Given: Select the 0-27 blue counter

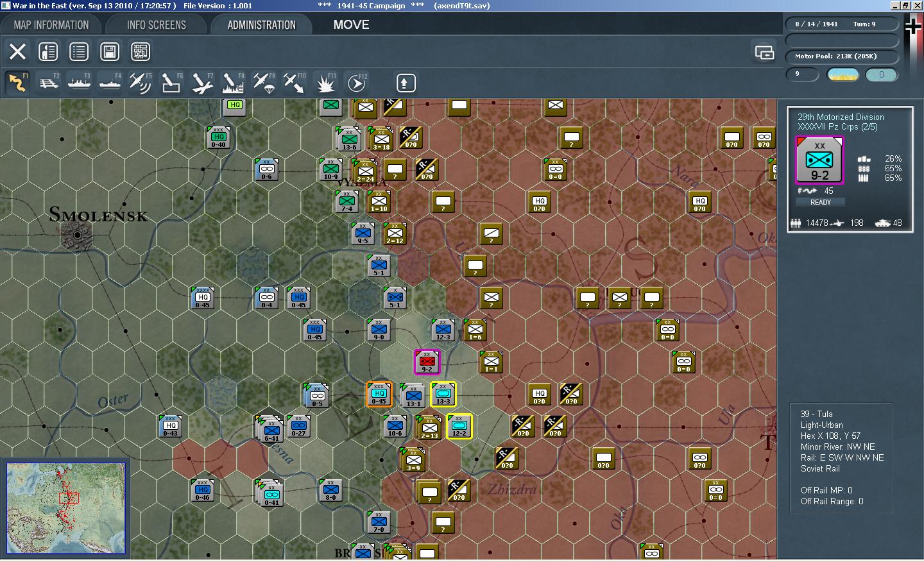Looking at the screenshot, I should click(298, 426).
